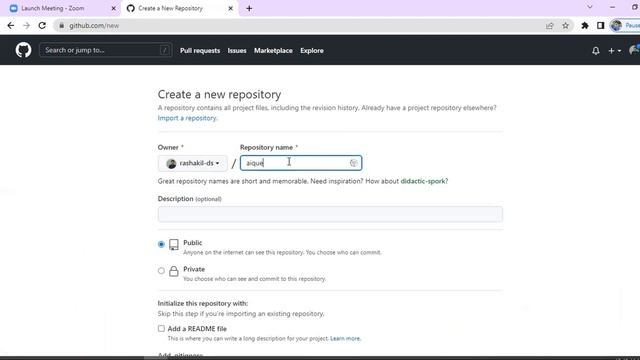Select the Public radio button
This screenshot has height=360, width=640.
coord(161,244)
